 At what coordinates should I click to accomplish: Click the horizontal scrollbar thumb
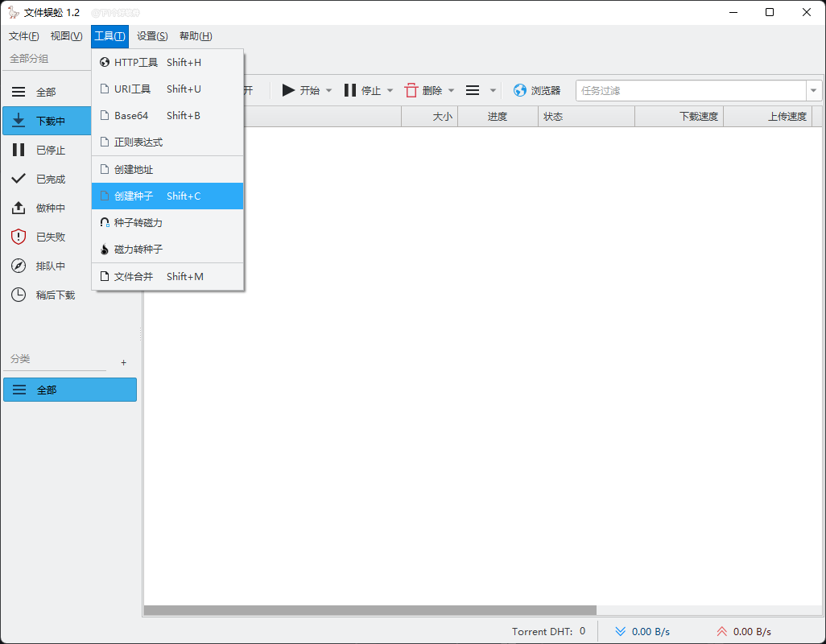(370, 609)
